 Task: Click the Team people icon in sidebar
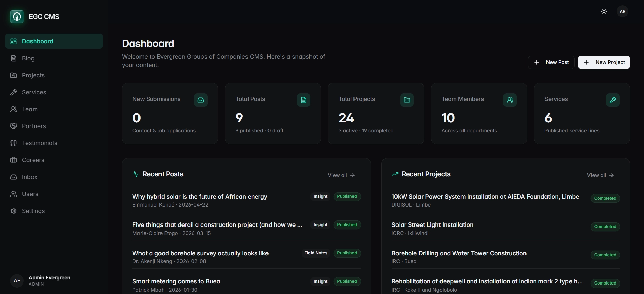point(14,109)
